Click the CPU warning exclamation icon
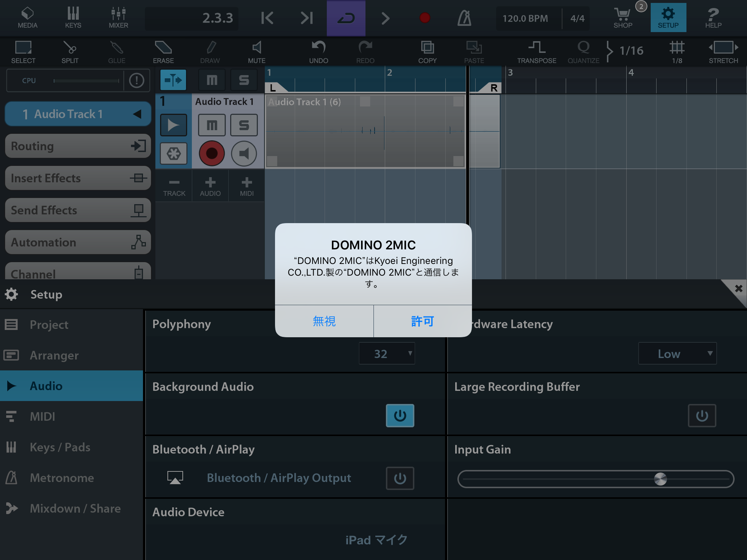This screenshot has height=560, width=747. point(137,80)
